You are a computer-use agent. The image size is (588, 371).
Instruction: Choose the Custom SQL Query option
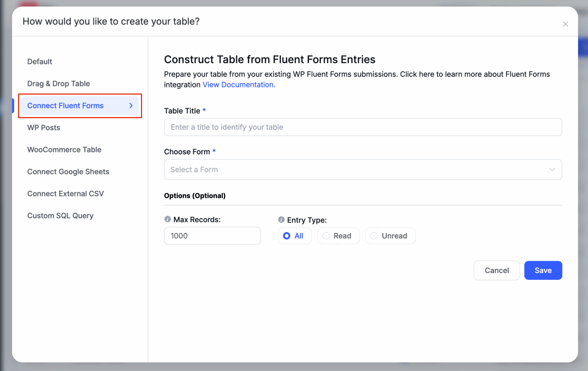click(x=60, y=216)
